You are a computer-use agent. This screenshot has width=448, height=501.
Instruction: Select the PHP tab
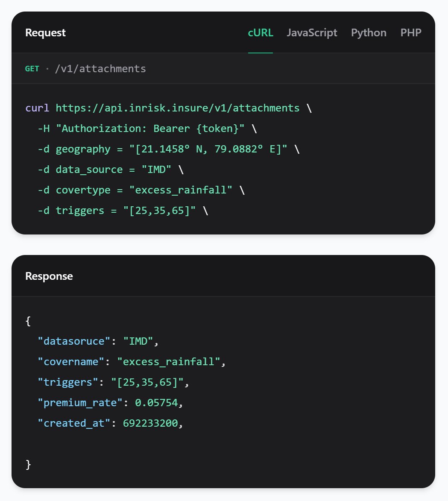click(x=411, y=33)
